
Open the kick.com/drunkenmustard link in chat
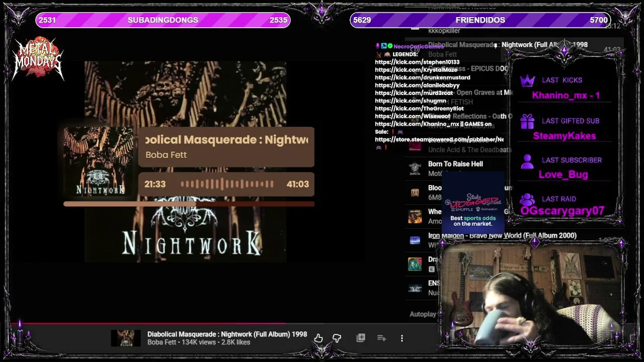pos(423,77)
